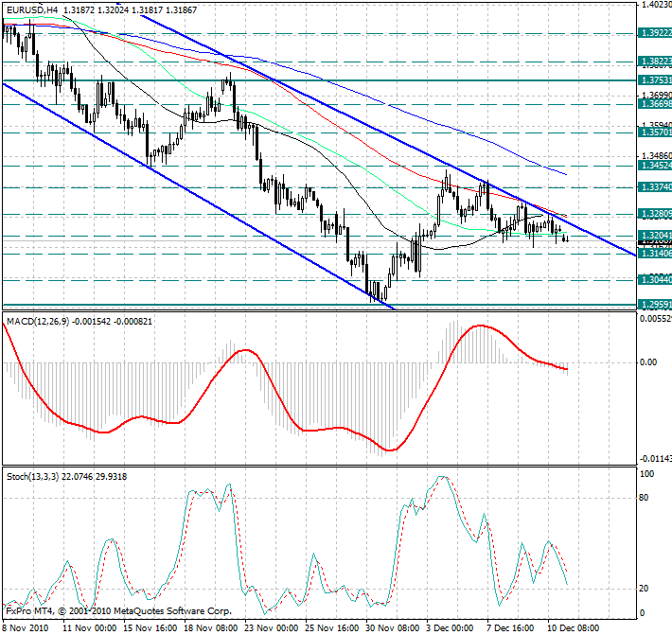
Task: Click the 3 Dec 00:00 time label
Action: 450,628
